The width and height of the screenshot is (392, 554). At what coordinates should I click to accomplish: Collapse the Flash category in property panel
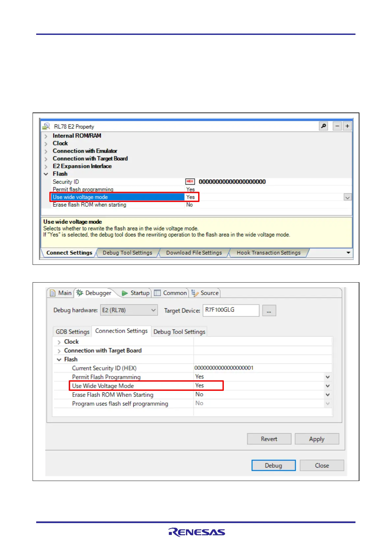click(46, 174)
